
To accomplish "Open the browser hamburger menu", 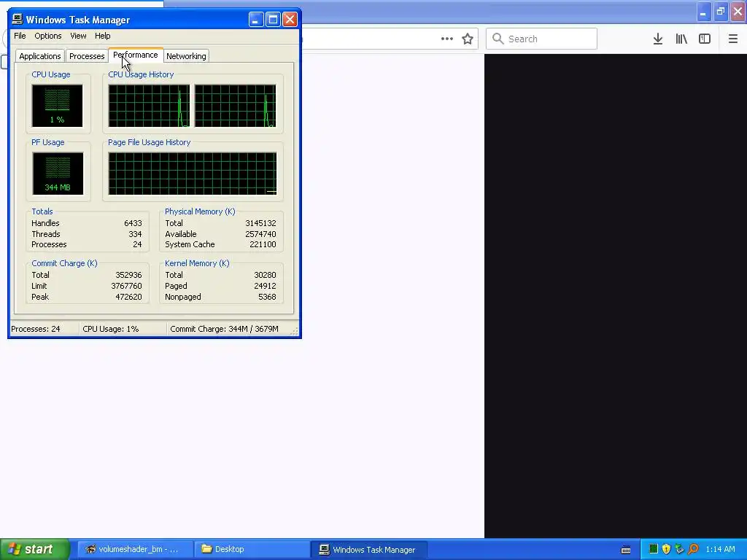I will [x=732, y=39].
